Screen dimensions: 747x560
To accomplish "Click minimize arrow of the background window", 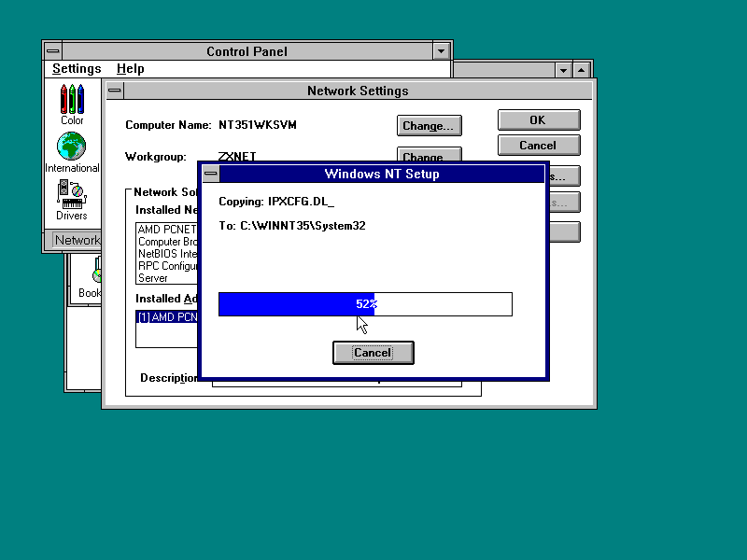I will click(563, 70).
